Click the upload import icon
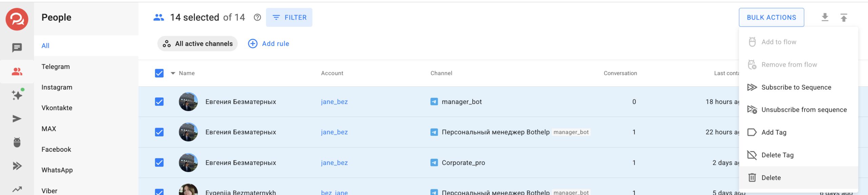This screenshot has height=195, width=868. point(844,17)
